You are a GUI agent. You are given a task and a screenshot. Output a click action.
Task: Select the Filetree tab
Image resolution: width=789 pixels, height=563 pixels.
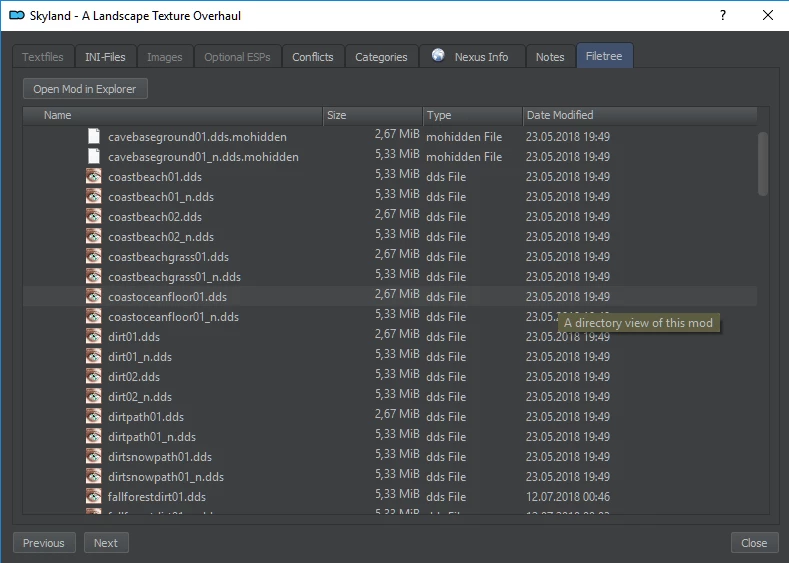(x=604, y=56)
